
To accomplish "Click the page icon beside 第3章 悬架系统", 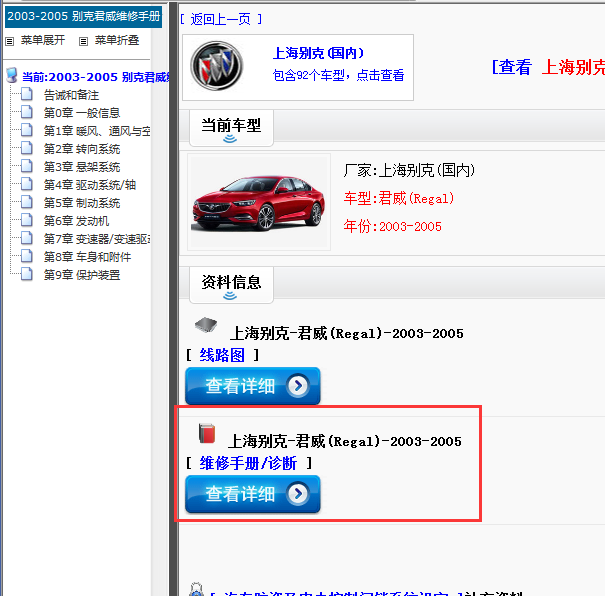I will pos(27,166).
